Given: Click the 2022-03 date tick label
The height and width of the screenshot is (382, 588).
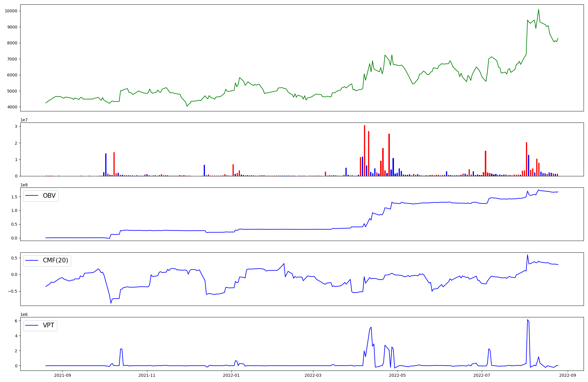Looking at the screenshot, I should click(x=313, y=375).
